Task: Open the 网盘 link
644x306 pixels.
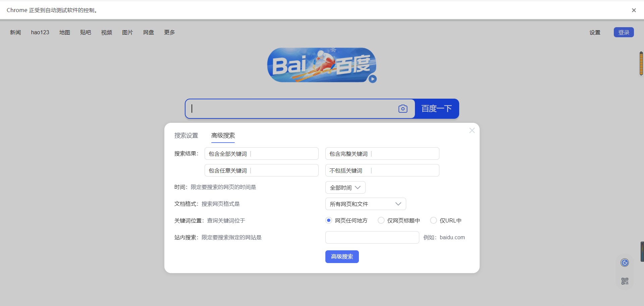Action: click(x=149, y=33)
